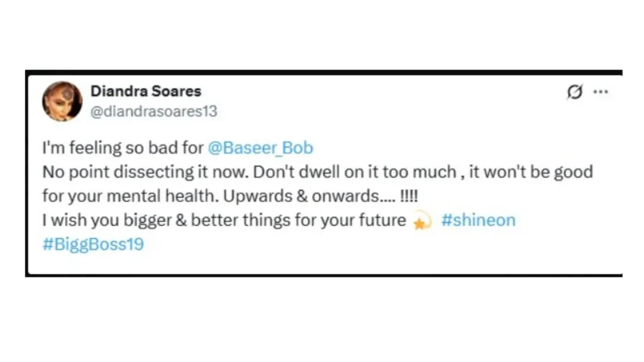This screenshot has width=644, height=362.
Task: Open the three-dot more options menu
Action: click(601, 92)
